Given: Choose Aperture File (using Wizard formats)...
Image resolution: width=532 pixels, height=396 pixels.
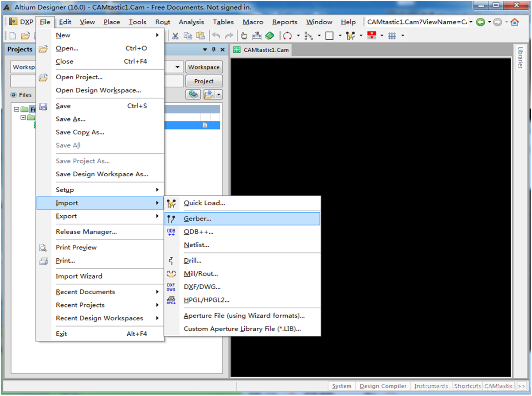Looking at the screenshot, I should pos(242,316).
